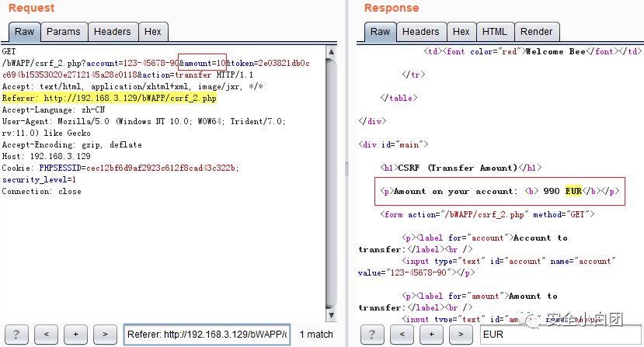This screenshot has height=347, width=644.
Task: Click the Host: 192.168.3.129 header
Action: [47, 157]
